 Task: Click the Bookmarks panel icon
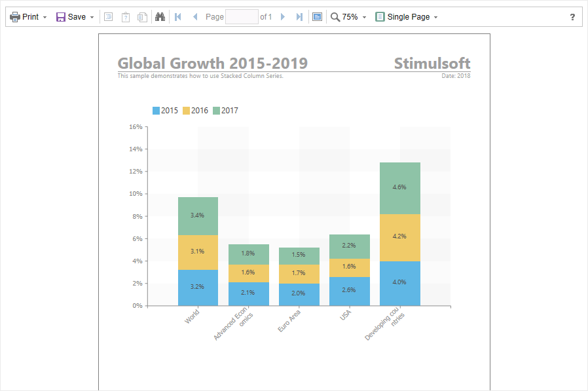coord(109,17)
